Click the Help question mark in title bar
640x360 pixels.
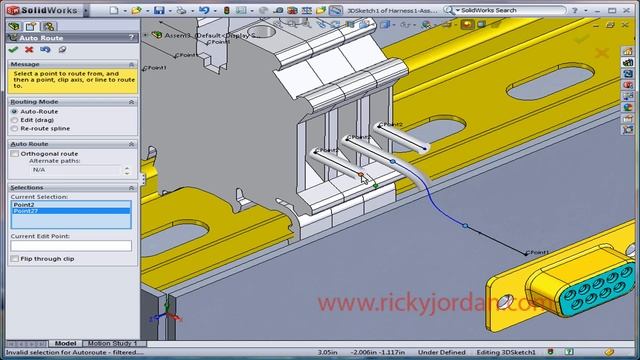575,10
